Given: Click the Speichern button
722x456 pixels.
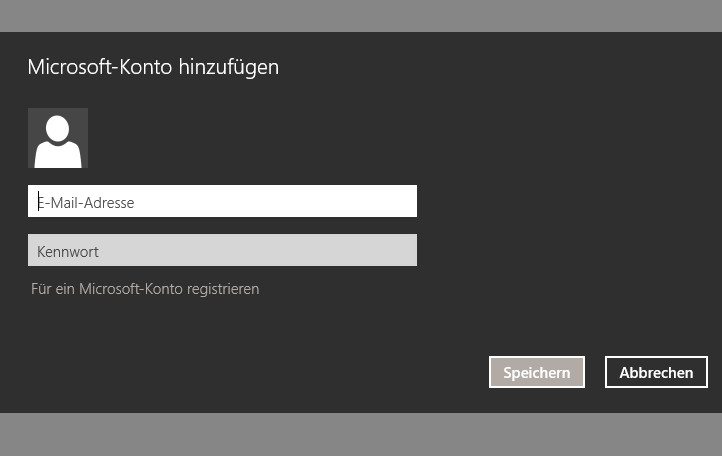Looking at the screenshot, I should tap(537, 372).
